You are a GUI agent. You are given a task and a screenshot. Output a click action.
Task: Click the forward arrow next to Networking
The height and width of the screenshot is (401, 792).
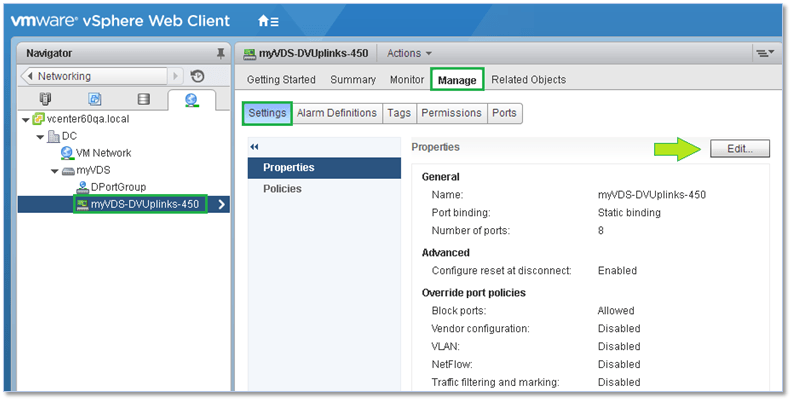(x=175, y=76)
